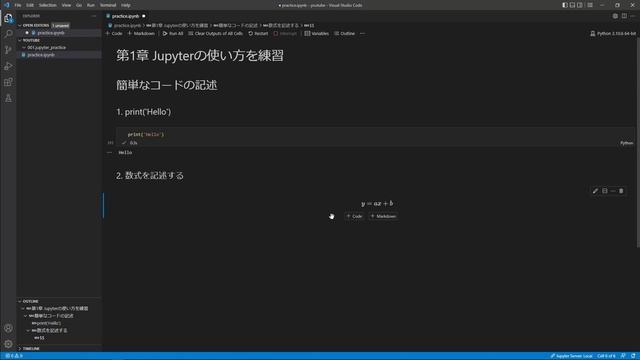Edit the formula cell with pencil icon
640x360 pixels.
596,191
